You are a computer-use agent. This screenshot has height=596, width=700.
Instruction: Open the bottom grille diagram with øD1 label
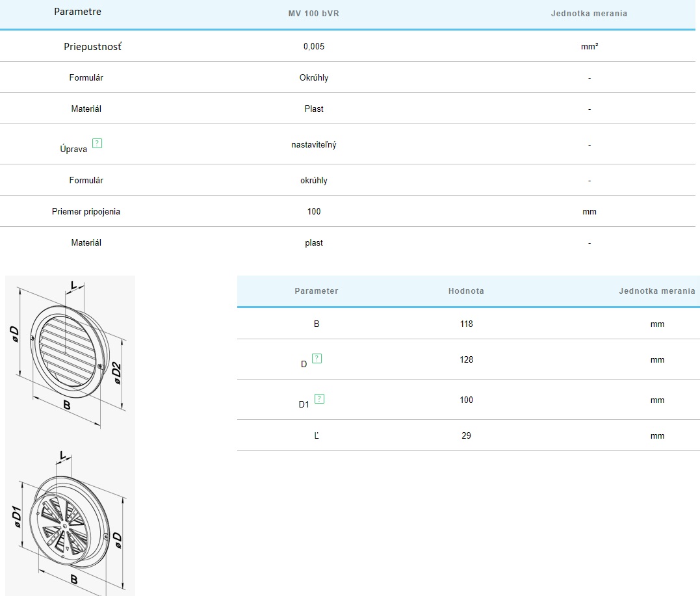pos(70,520)
